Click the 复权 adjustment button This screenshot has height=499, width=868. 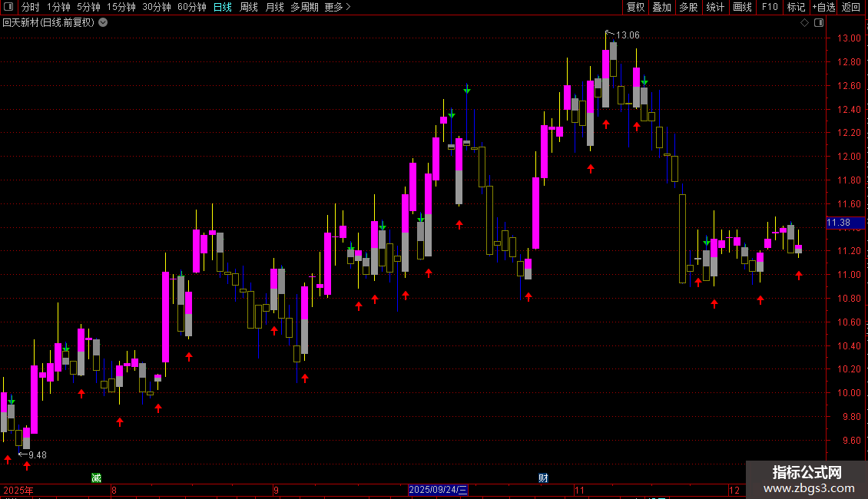635,7
